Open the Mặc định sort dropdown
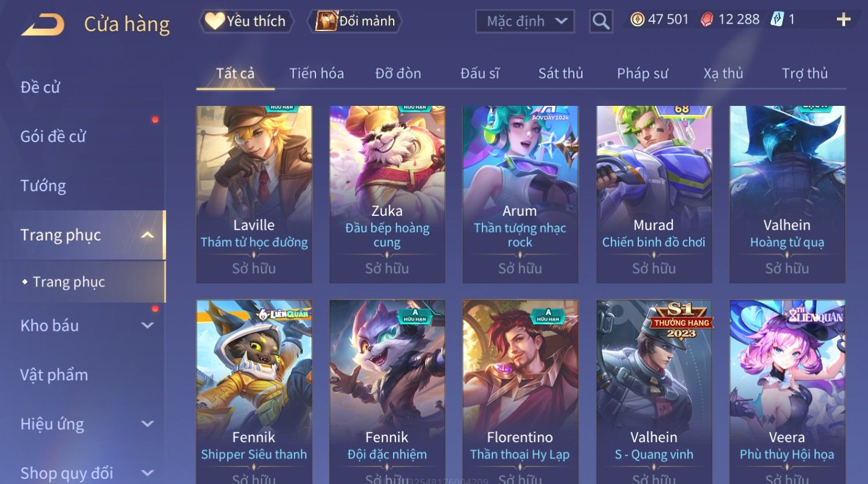 525,21
